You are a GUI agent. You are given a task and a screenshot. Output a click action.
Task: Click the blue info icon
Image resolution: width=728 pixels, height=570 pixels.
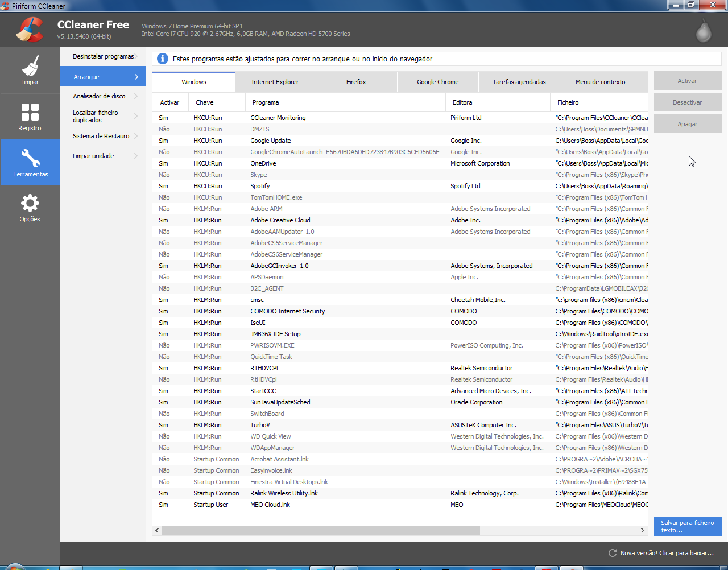(163, 59)
